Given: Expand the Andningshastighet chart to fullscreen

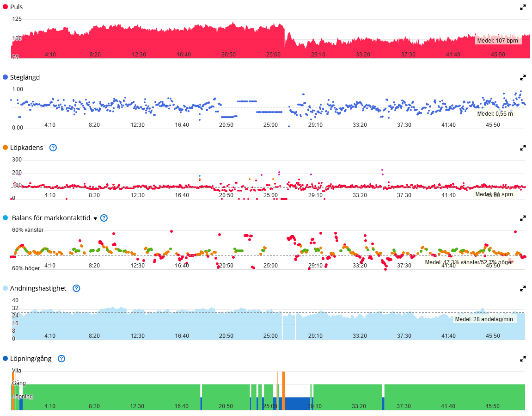Looking at the screenshot, I should point(523,289).
